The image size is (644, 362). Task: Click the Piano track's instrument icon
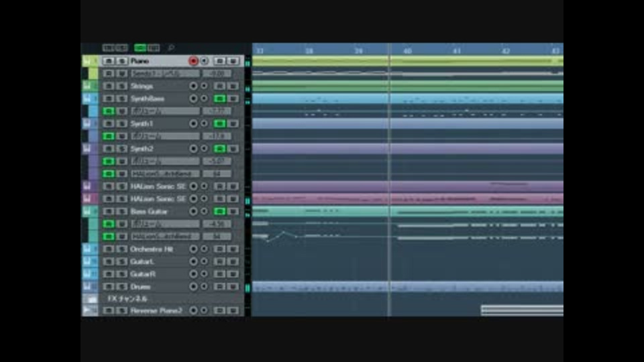87,61
